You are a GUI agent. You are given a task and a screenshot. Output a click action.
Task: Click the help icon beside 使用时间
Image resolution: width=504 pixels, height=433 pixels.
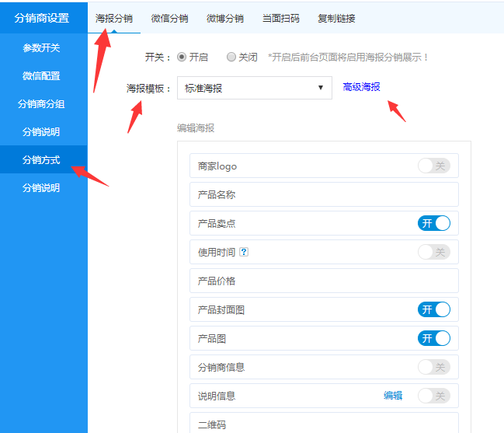click(x=244, y=252)
